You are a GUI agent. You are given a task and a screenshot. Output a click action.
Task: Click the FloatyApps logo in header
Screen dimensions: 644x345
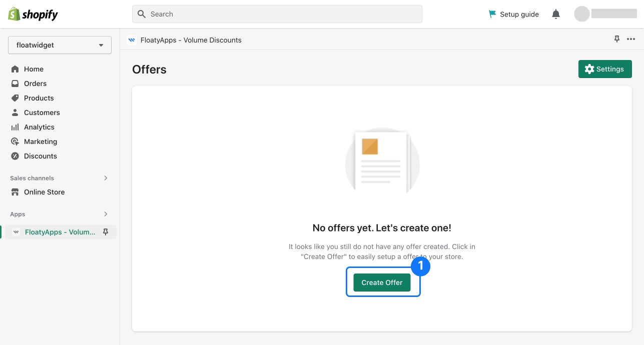[x=132, y=40]
